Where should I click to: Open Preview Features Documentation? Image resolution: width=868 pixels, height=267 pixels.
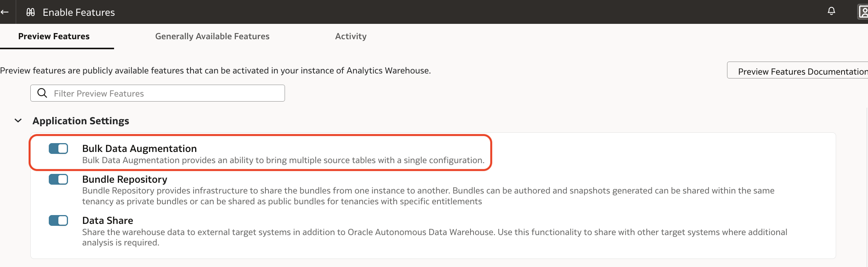pos(799,71)
